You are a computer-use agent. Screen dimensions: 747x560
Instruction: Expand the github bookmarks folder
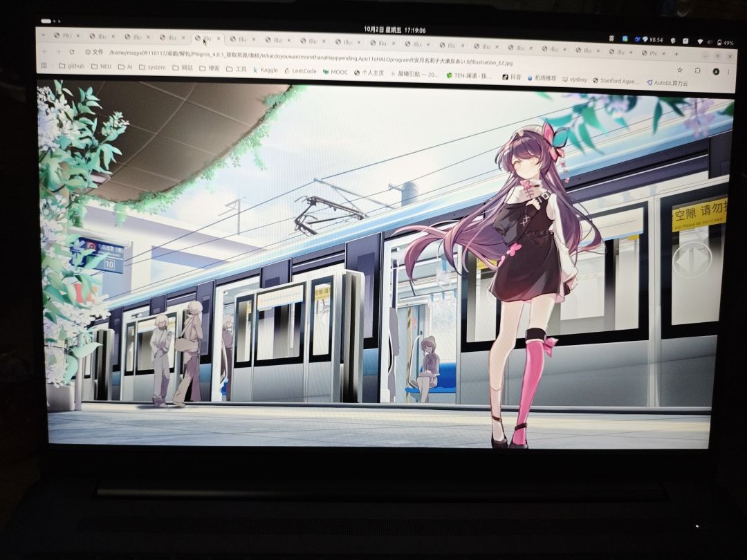tap(71, 66)
